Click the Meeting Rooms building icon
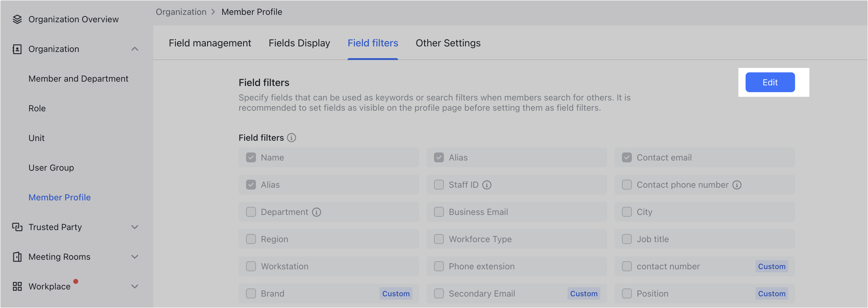The image size is (868, 308). coord(17,256)
